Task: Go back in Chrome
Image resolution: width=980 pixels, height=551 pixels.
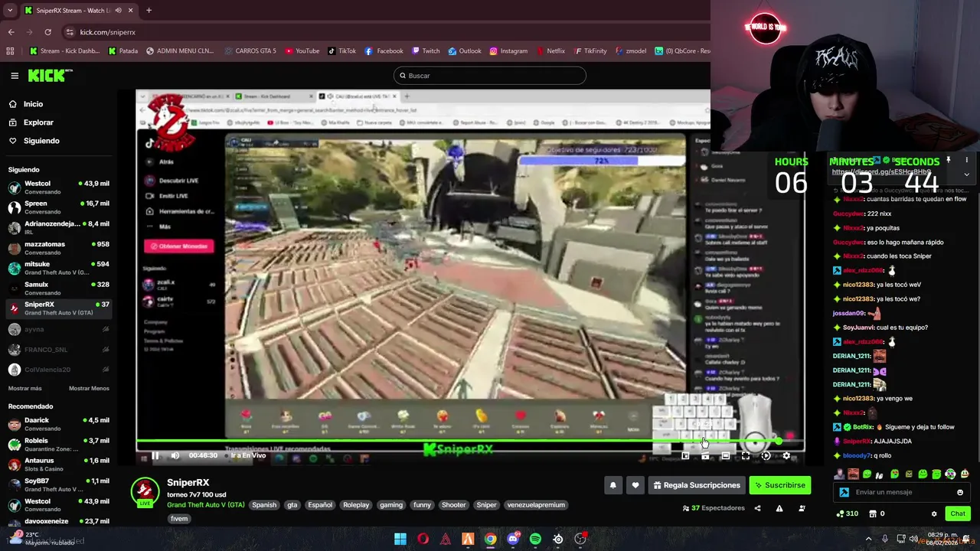Action: pos(11,32)
